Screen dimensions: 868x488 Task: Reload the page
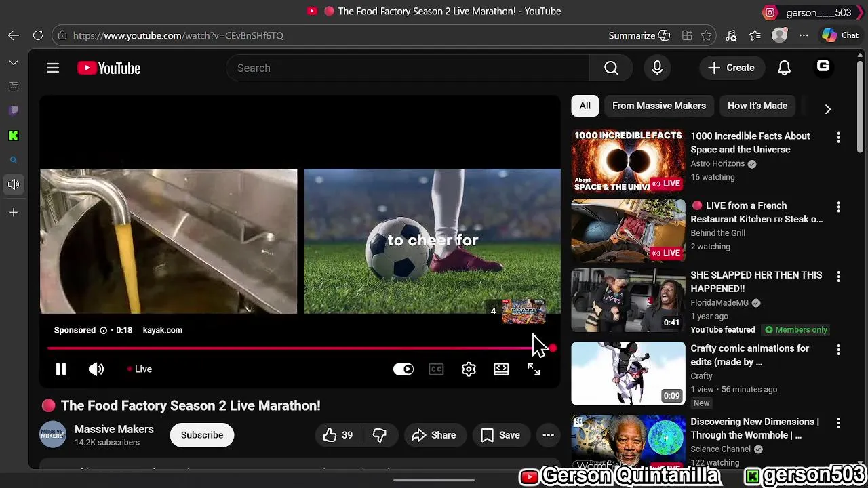click(38, 35)
